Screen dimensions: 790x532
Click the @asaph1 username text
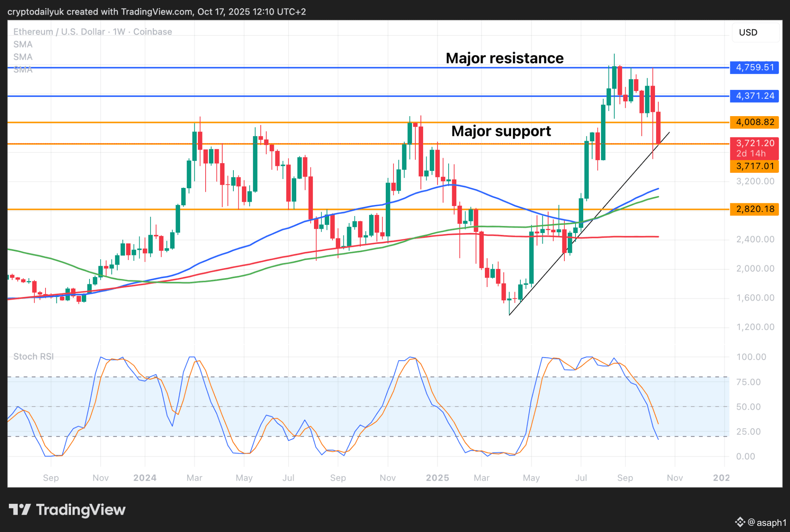coord(767,522)
